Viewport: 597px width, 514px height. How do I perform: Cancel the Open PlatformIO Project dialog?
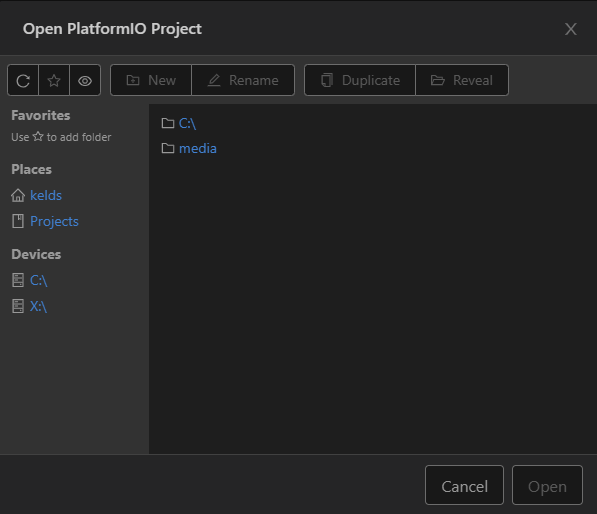pos(464,486)
